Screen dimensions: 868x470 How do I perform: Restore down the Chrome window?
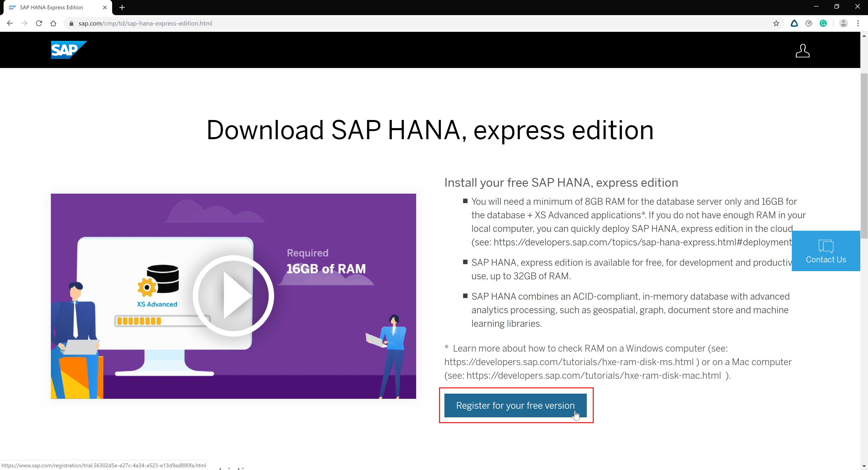coord(837,6)
